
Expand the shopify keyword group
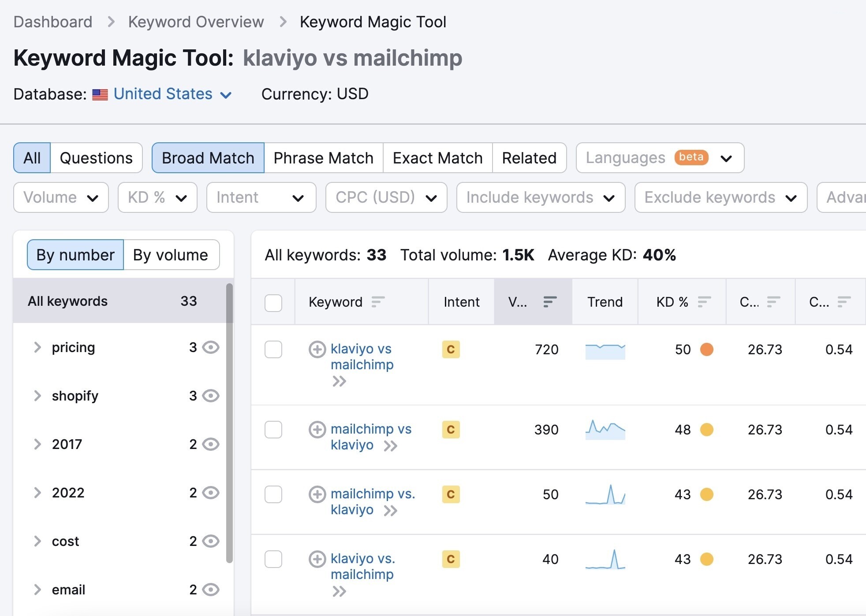pyautogui.click(x=37, y=396)
